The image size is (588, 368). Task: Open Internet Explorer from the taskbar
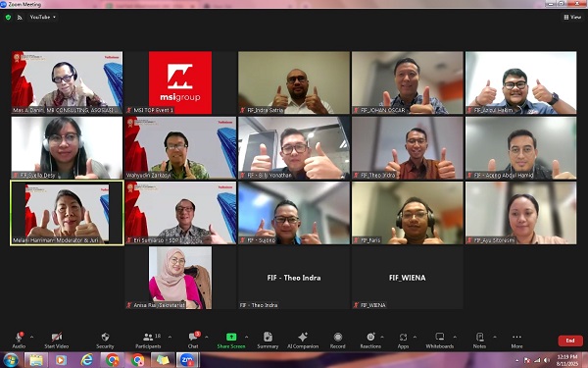pyautogui.click(x=86, y=360)
